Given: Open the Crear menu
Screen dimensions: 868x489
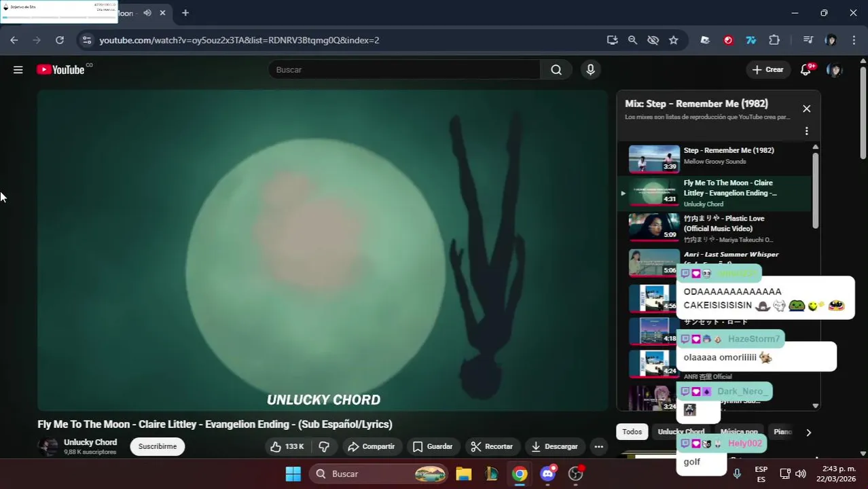Looking at the screenshot, I should pyautogui.click(x=767, y=69).
